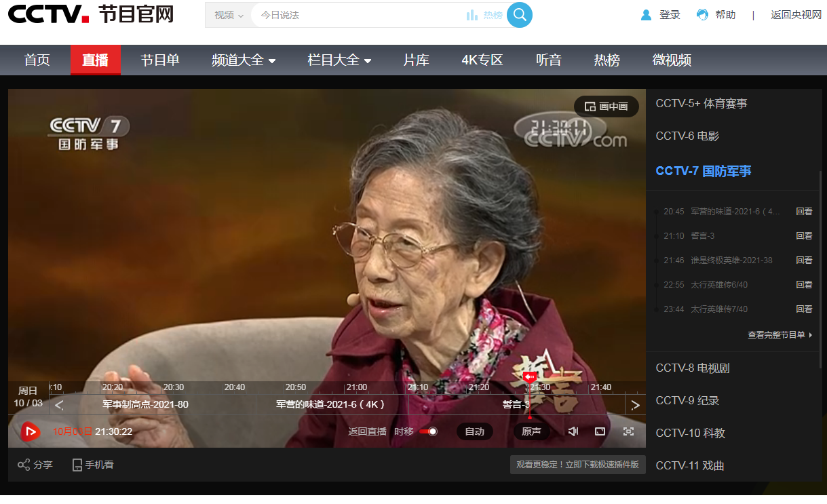827x504 pixels.
Task: Click the widescreen theater mode icon
Action: [600, 431]
